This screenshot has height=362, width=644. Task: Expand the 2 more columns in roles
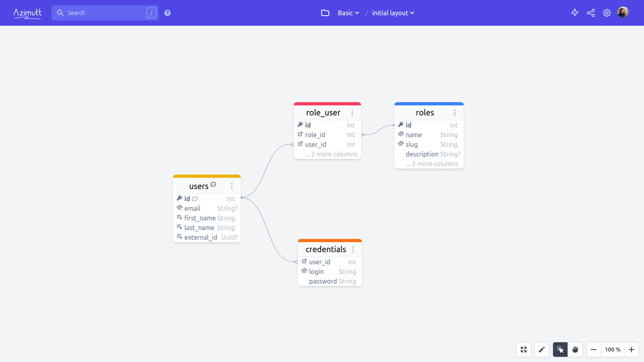[432, 164]
